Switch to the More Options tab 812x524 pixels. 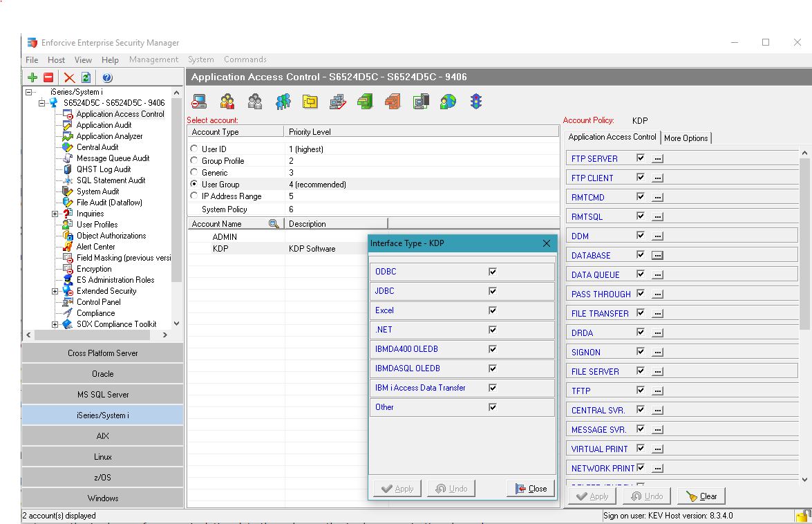click(686, 138)
